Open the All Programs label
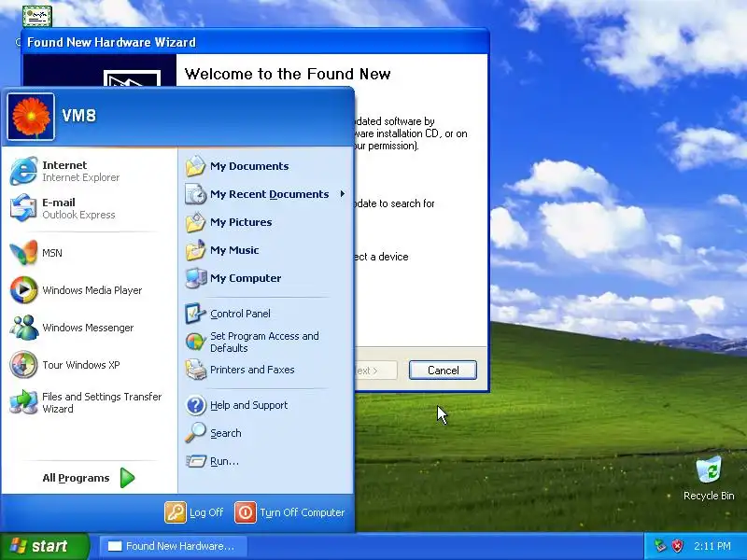This screenshot has width=747, height=560. point(76,478)
